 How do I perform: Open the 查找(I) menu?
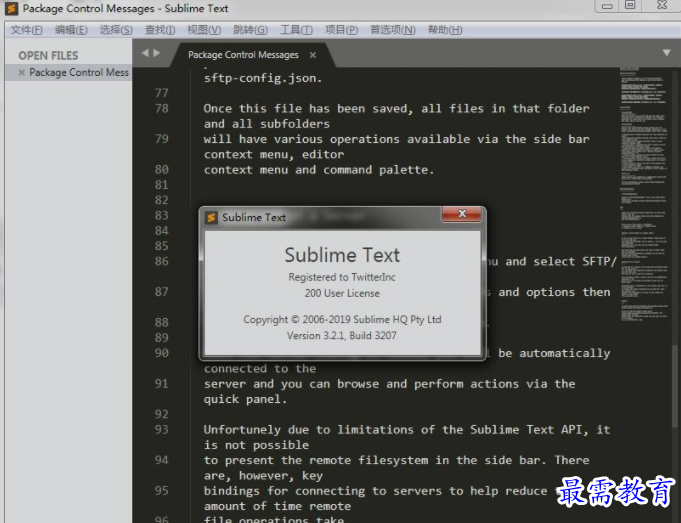pos(160,30)
